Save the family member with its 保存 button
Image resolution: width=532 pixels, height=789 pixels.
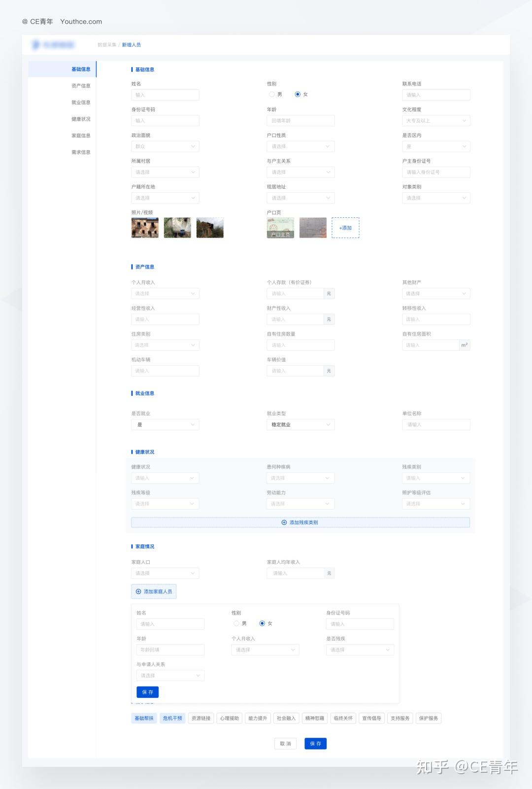pyautogui.click(x=147, y=692)
